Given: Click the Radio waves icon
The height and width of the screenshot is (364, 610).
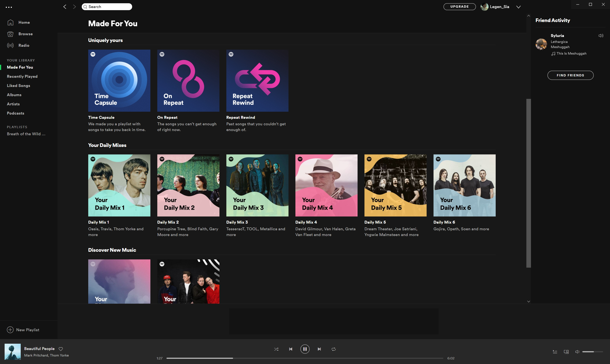Looking at the screenshot, I should click(x=10, y=45).
